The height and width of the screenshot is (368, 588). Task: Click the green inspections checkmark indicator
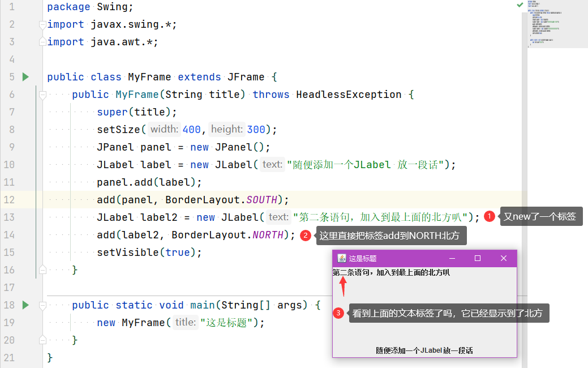pyautogui.click(x=520, y=5)
